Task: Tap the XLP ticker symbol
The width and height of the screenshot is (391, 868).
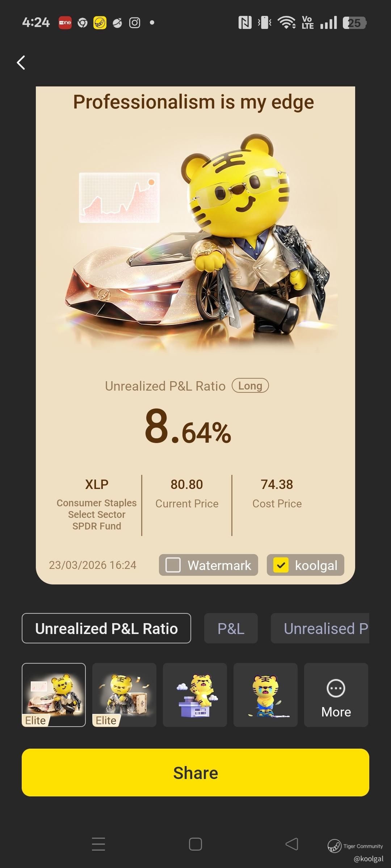Action: (x=97, y=484)
